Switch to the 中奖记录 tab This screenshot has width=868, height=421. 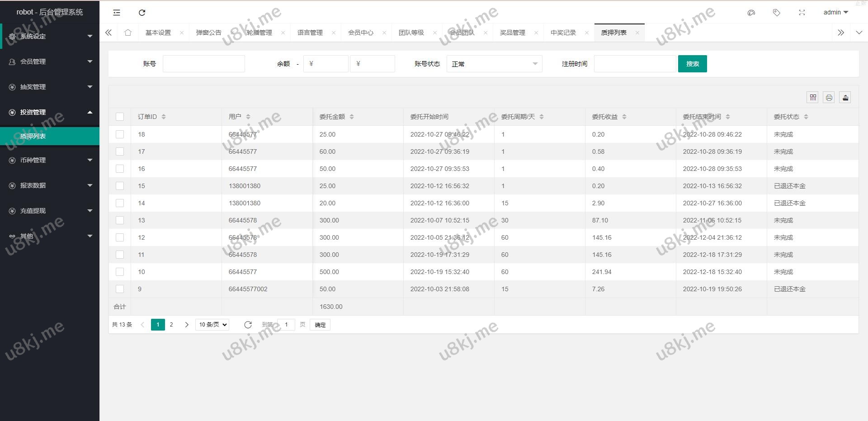pos(563,33)
